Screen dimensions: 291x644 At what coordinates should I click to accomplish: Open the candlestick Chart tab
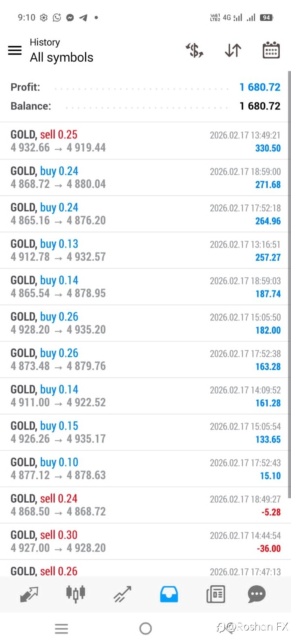coord(75,594)
